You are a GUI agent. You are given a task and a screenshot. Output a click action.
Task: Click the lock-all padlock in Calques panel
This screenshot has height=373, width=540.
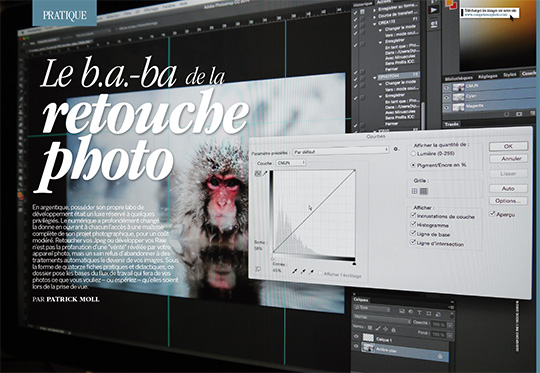[393, 330]
